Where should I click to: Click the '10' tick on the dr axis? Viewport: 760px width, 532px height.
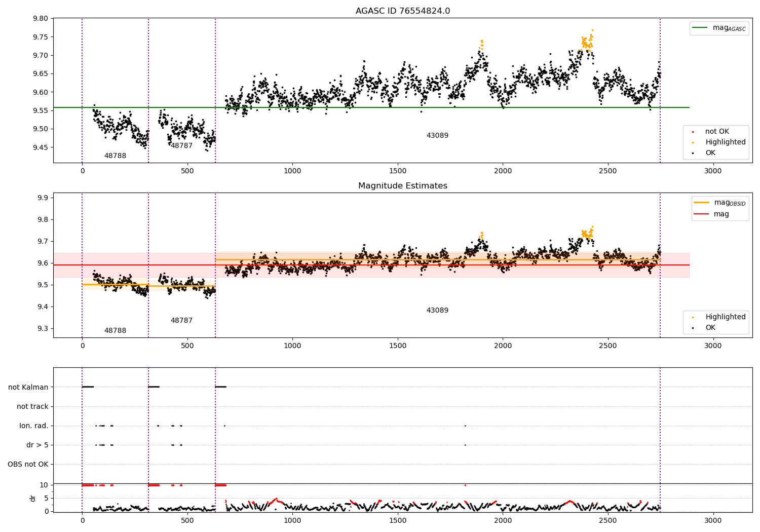[x=44, y=485]
